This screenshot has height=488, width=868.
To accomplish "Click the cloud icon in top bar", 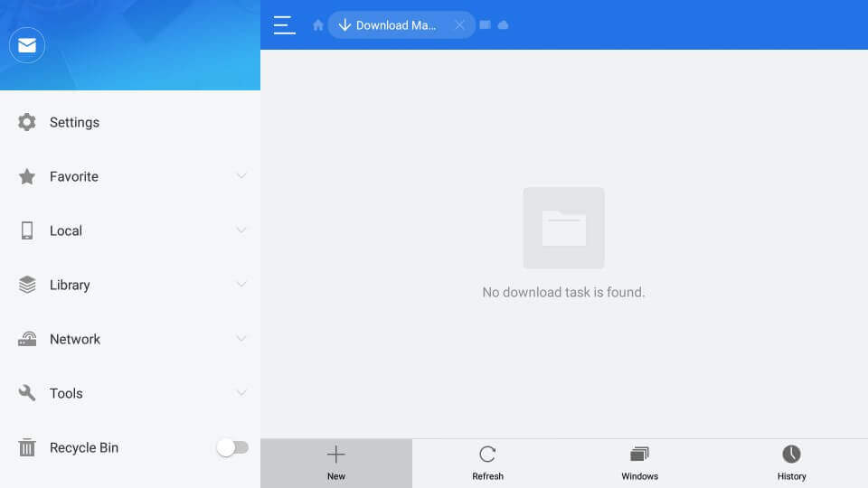I will (x=504, y=25).
